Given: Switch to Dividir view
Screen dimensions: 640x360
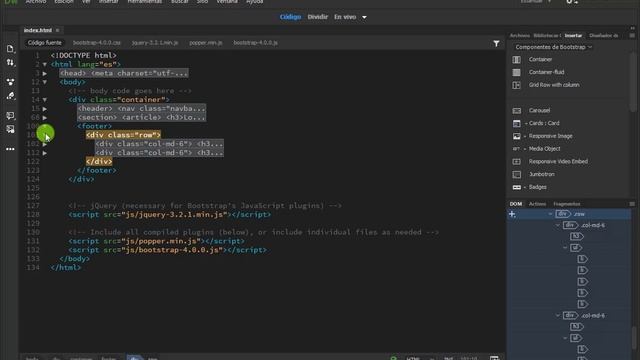Looking at the screenshot, I should 318,17.
